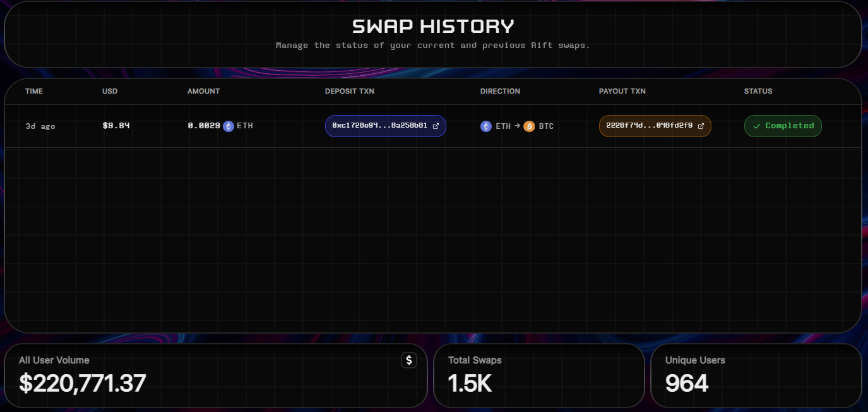The height and width of the screenshot is (412, 868).
Task: Click the Total Swaps 1.5K stat card
Action: [x=539, y=376]
